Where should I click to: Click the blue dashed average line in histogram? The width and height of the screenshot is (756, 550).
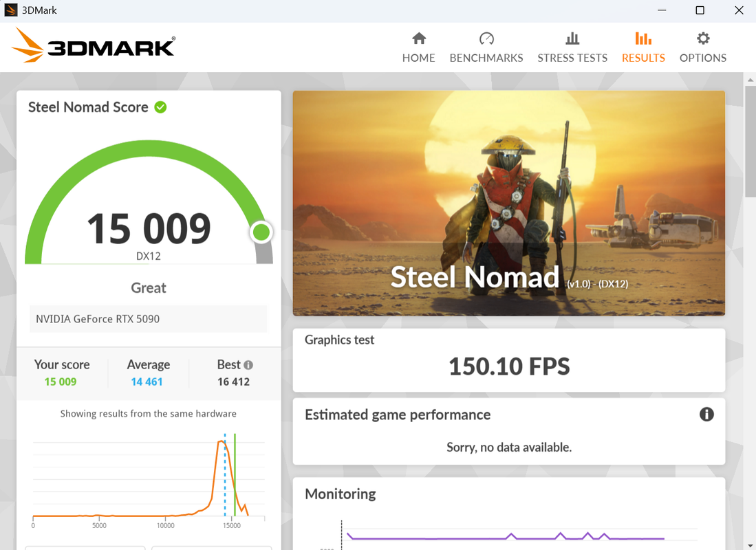(225, 475)
